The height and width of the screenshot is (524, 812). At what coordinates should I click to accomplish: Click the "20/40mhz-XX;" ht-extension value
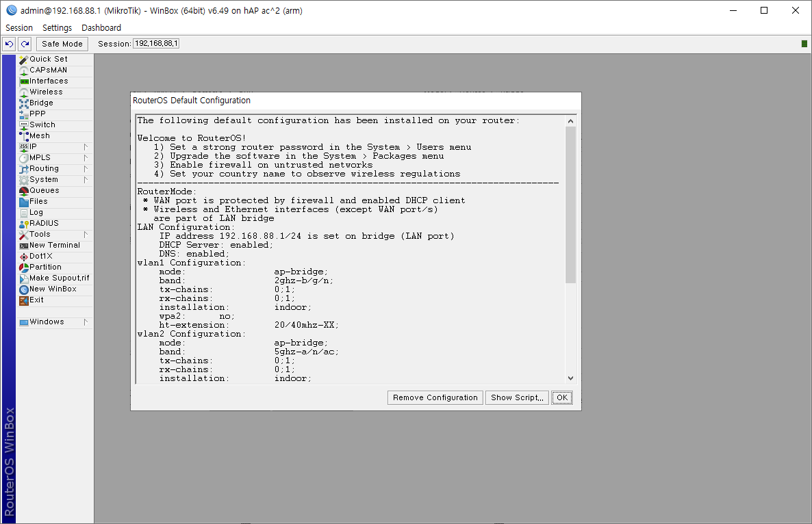point(307,326)
